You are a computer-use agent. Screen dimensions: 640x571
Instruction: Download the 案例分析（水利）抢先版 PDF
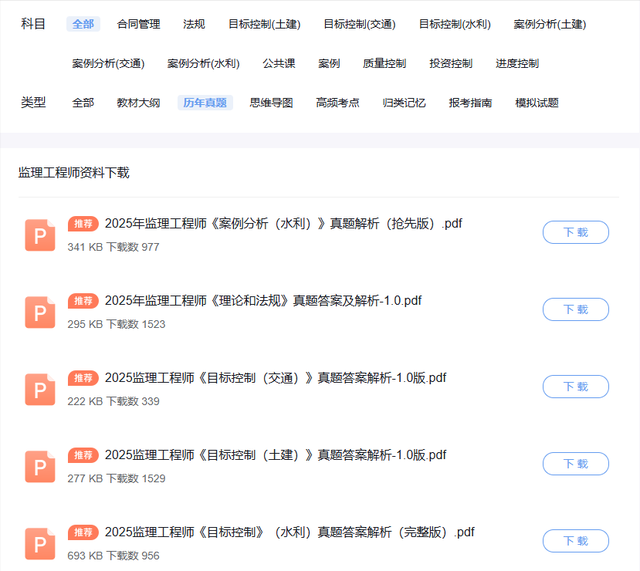(x=575, y=232)
